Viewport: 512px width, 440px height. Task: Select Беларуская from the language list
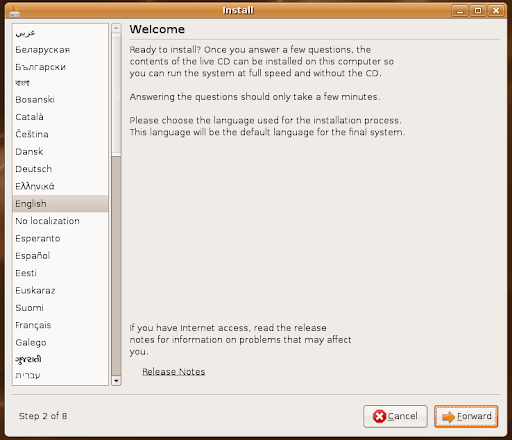60,50
